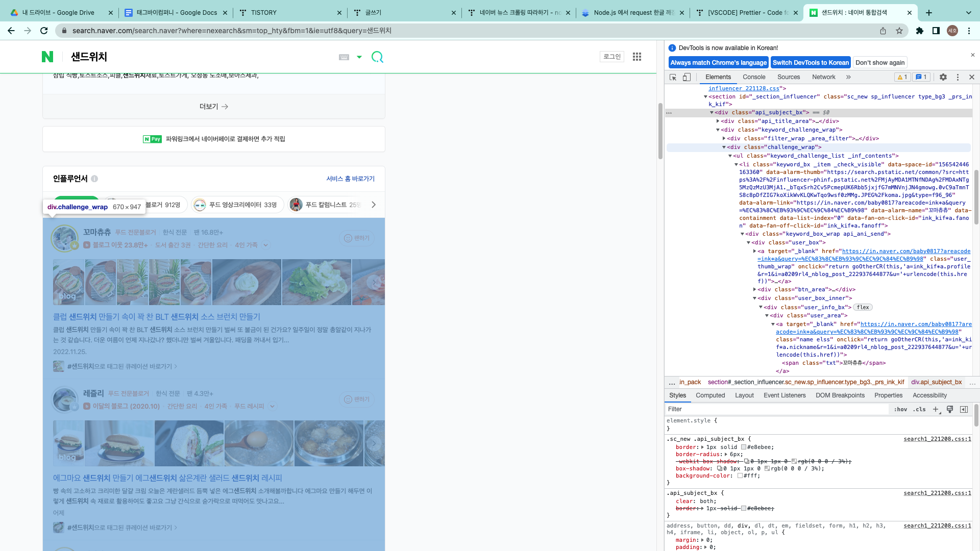Viewport: 980px width, 551px height.
Task: Open 서비스 홈 바로가기 link
Action: pyautogui.click(x=350, y=179)
